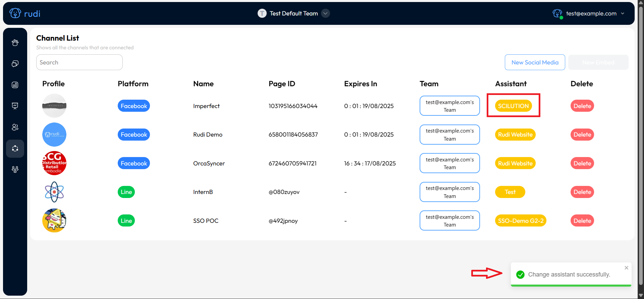644x299 pixels.
Task: Click the rudi logo in header
Action: pos(25,13)
